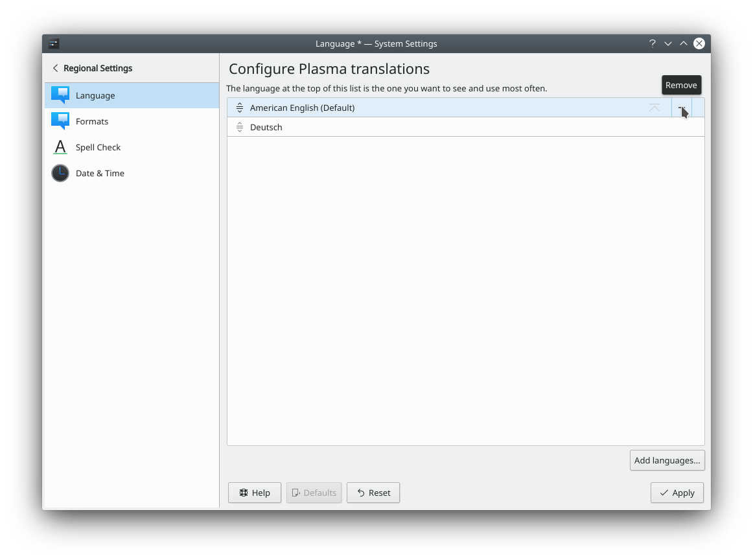Click the Regional Settings header text
753x560 pixels.
point(98,68)
